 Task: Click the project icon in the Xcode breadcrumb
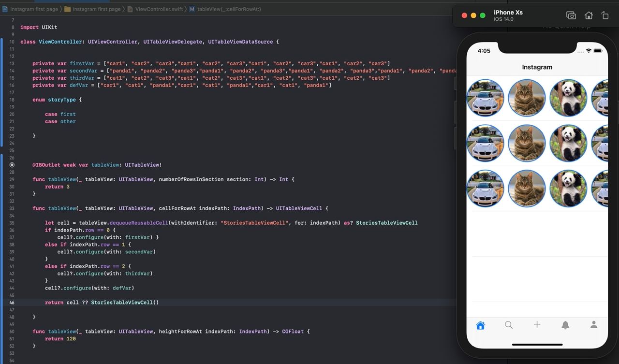(5, 9)
